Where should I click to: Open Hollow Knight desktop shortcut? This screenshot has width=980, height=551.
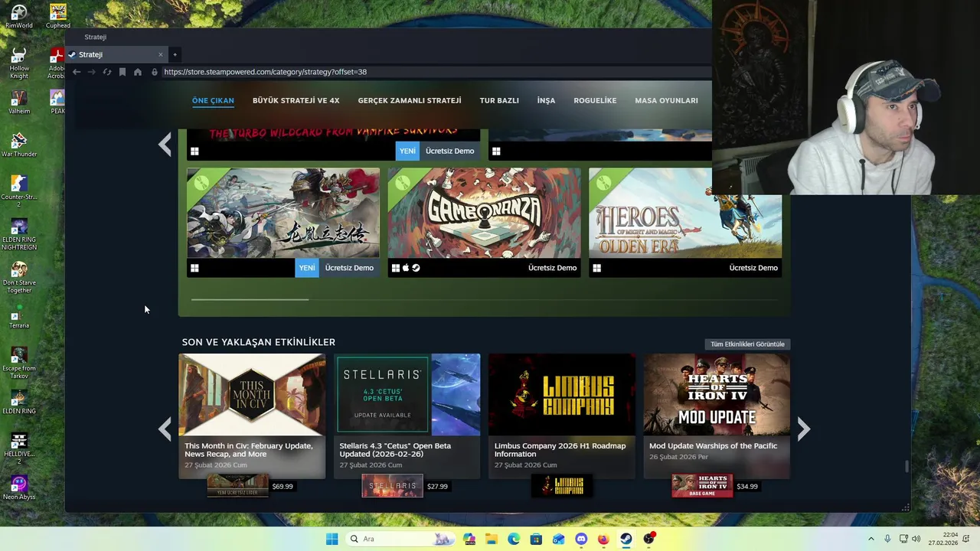[19, 64]
